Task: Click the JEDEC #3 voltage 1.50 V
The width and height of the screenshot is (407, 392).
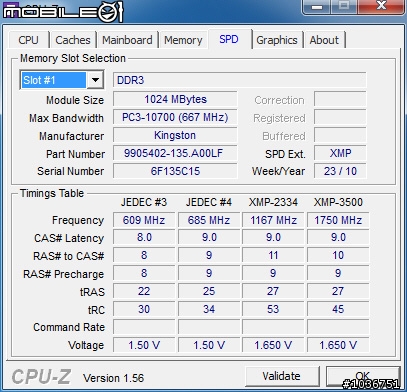Action: tap(144, 345)
